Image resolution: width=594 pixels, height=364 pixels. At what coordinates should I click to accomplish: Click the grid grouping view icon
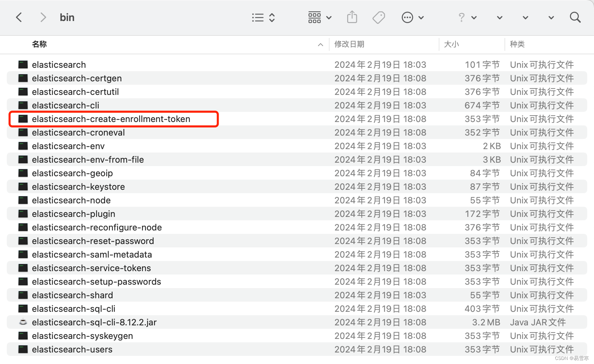(315, 17)
